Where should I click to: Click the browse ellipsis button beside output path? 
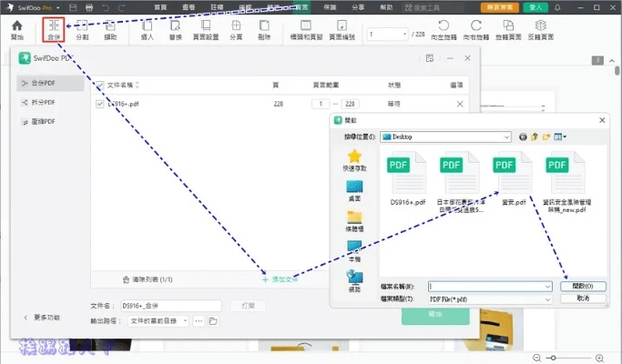(199, 321)
